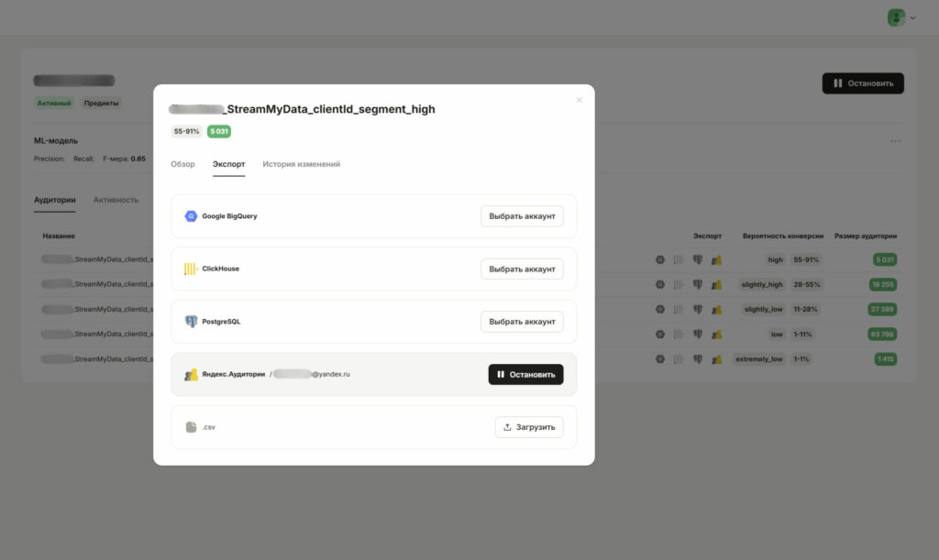Click the yandex.ru account email text

pyautogui.click(x=312, y=374)
